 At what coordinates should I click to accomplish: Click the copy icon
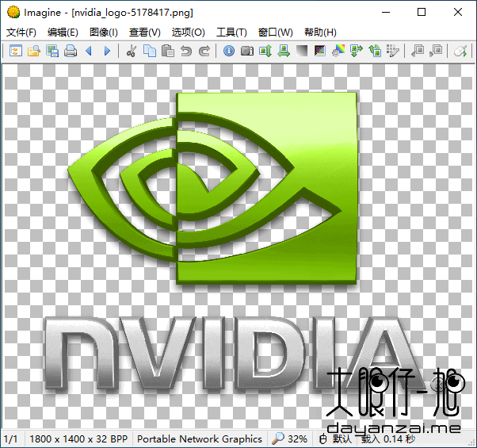click(150, 51)
